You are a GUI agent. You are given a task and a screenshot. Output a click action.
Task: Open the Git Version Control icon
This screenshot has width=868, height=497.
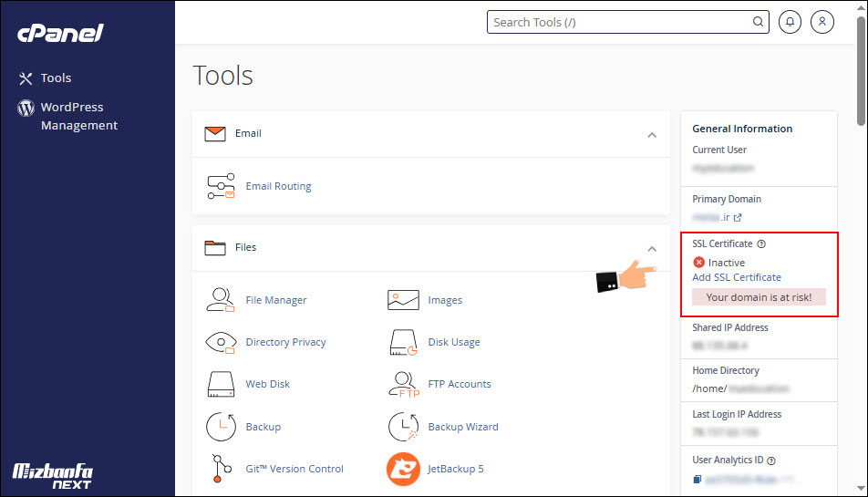click(x=221, y=469)
